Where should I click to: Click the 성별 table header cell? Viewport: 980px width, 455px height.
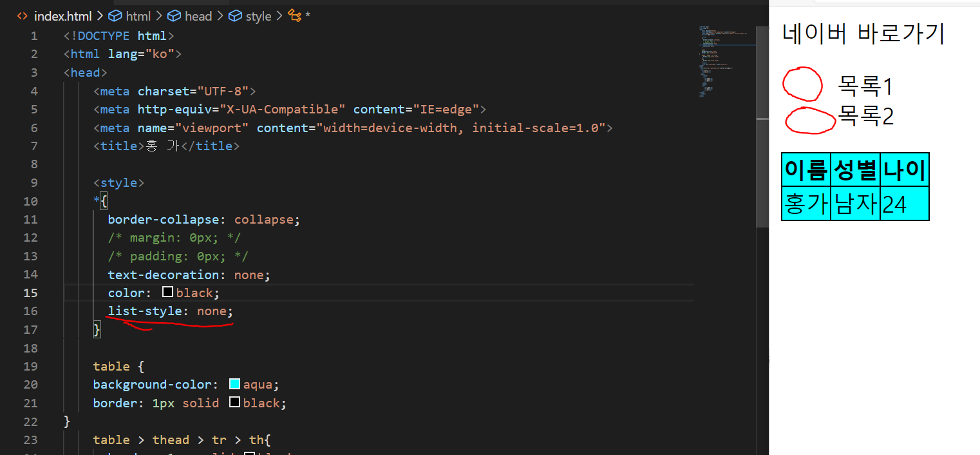[x=855, y=170]
